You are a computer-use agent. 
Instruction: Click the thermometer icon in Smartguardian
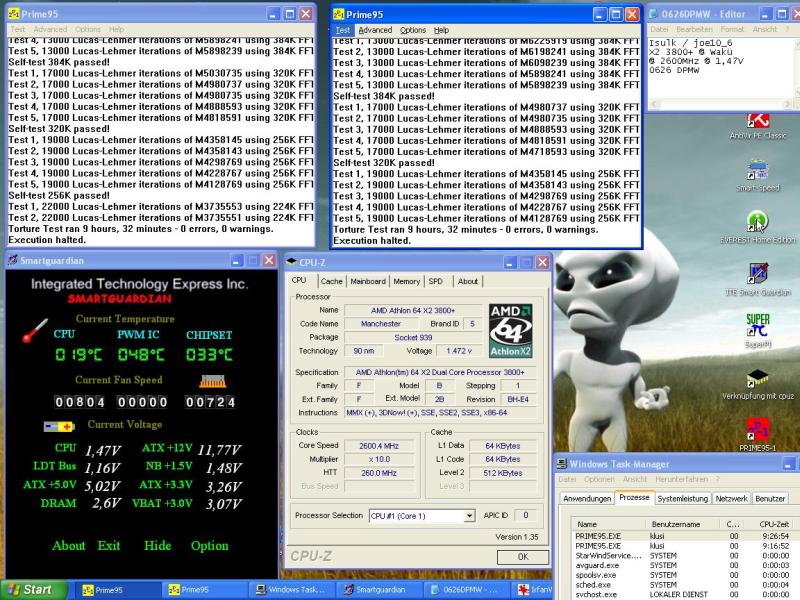pos(35,331)
